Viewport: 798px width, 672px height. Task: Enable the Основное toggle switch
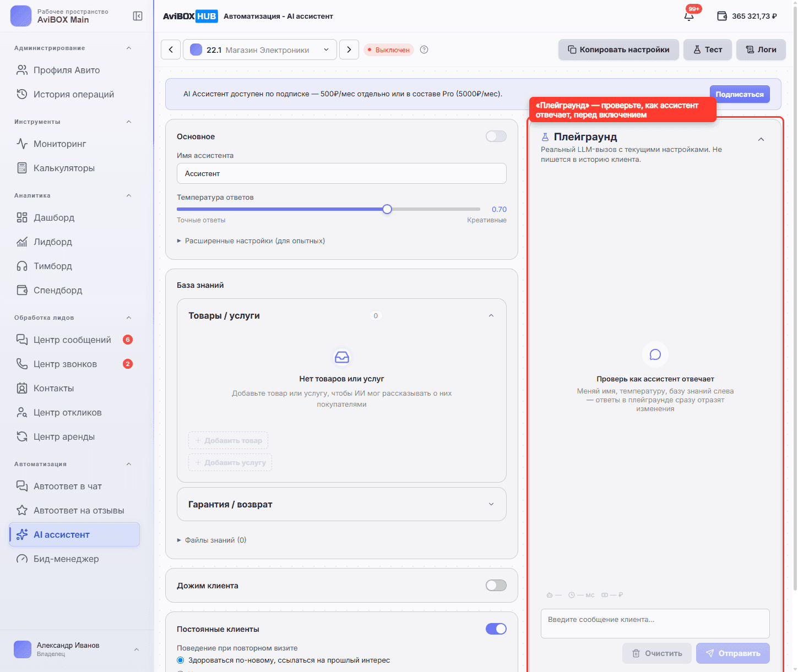coord(496,136)
